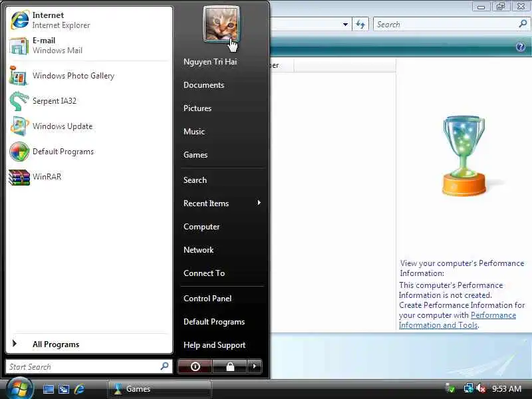Screen dimensions: 532x399
Task: Select Games taskbar button
Action: click(160, 389)
